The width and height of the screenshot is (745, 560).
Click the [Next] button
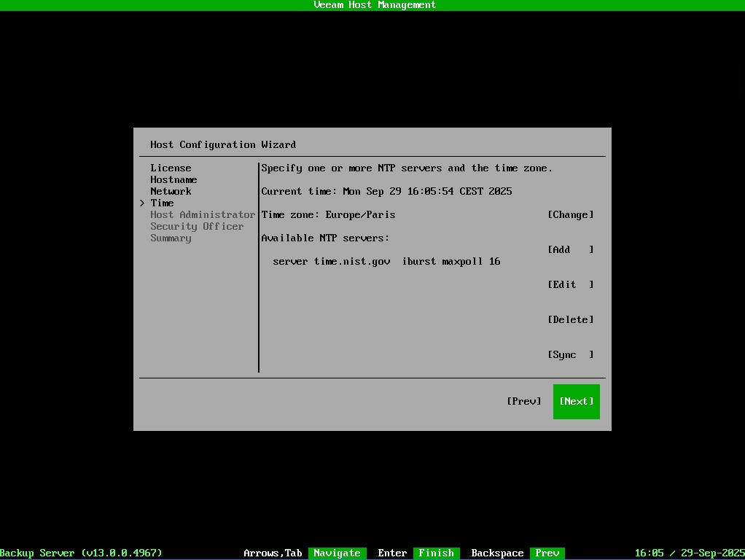[576, 401]
